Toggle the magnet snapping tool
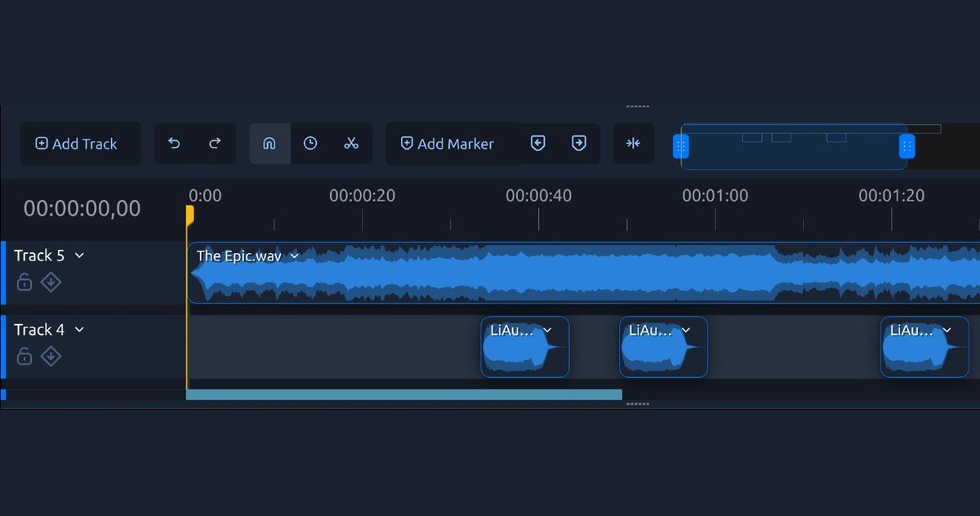This screenshot has width=980, height=516. click(x=269, y=144)
